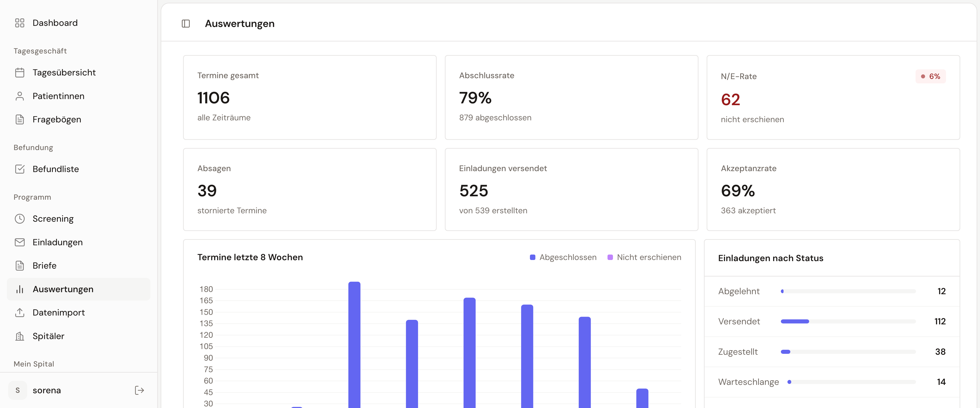Open Befundliste in the sidebar
The height and width of the screenshot is (408, 980).
pyautogui.click(x=78, y=169)
